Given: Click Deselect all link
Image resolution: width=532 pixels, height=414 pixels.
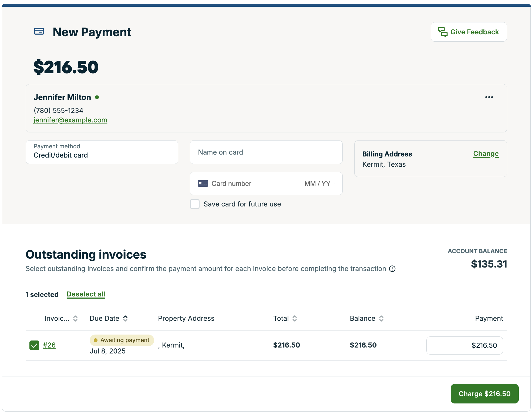Looking at the screenshot, I should [86, 294].
